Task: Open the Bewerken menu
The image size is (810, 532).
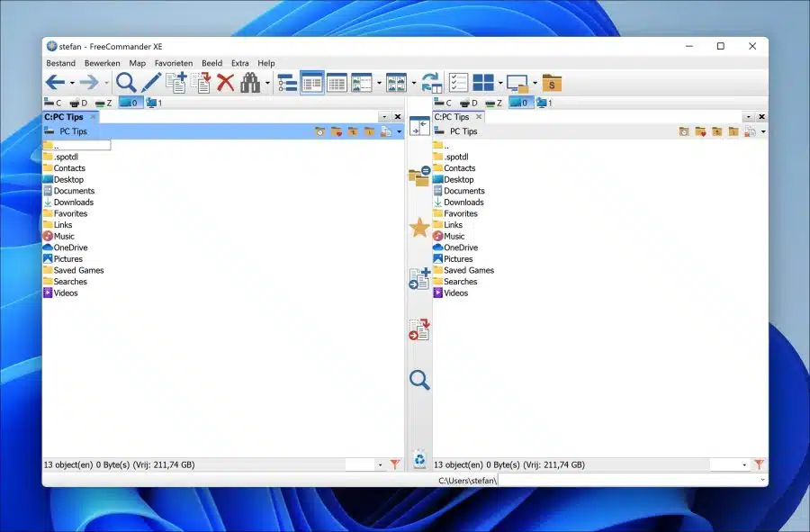Action: coord(103,63)
